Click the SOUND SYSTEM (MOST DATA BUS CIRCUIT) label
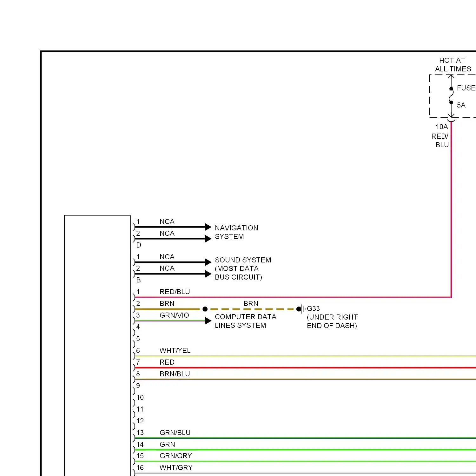The height and width of the screenshot is (476, 476). [243, 268]
